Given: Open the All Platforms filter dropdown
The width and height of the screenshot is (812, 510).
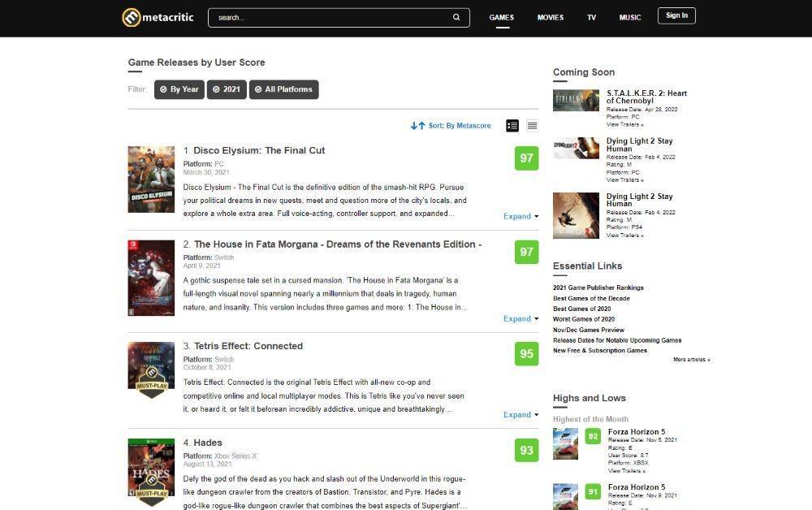Looking at the screenshot, I should click(283, 89).
